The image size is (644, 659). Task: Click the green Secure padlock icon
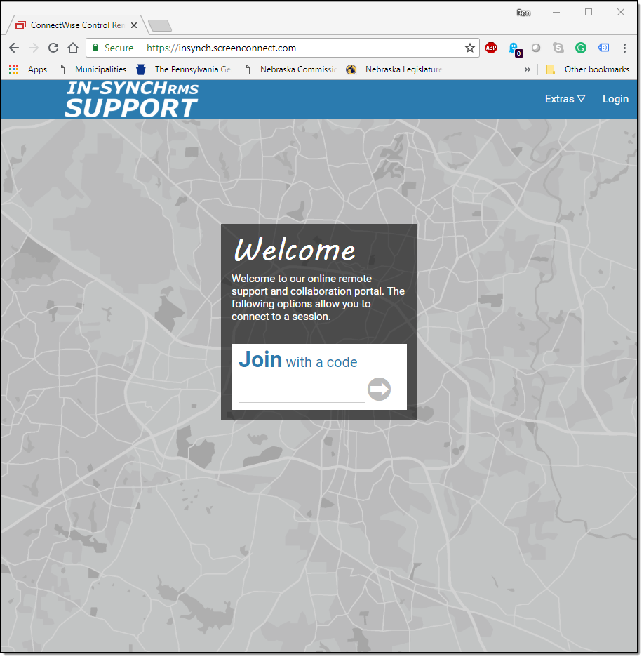click(x=96, y=48)
